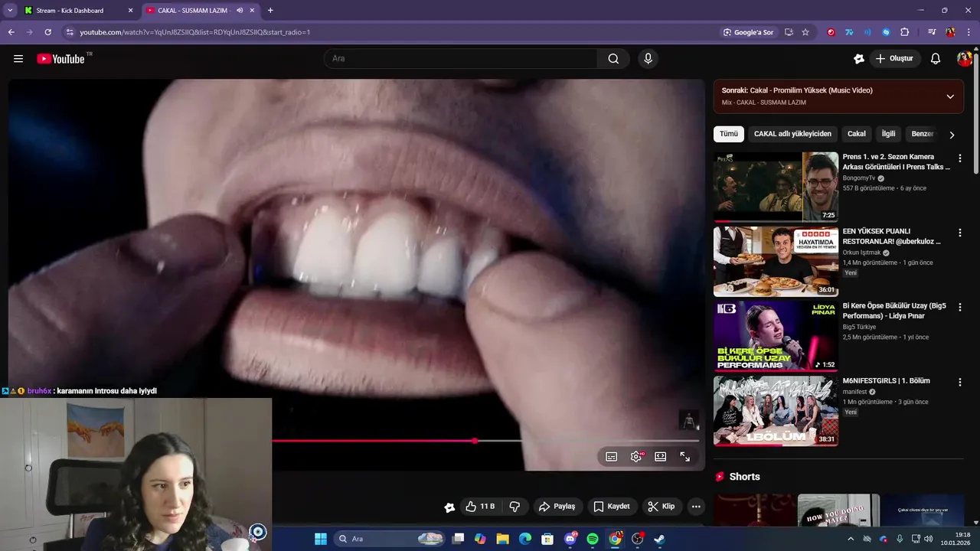The image size is (980, 551).
Task: Open Spotify from the taskbar
Action: [593, 539]
